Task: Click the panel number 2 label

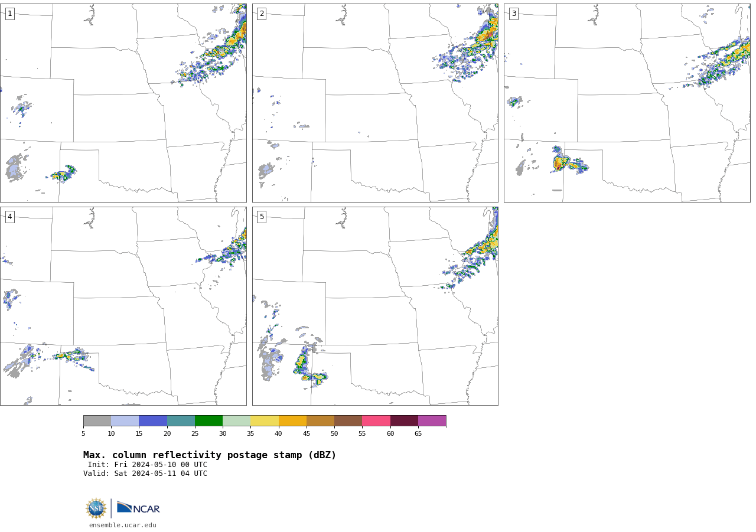Action: point(262,14)
